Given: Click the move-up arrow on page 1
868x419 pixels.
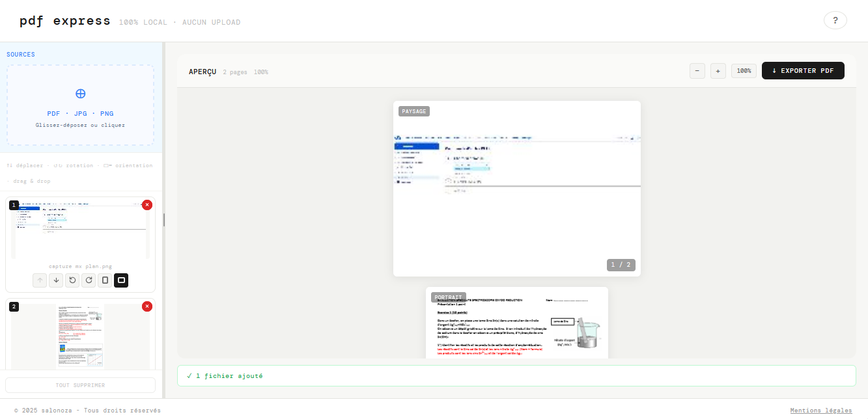Looking at the screenshot, I should [39, 280].
